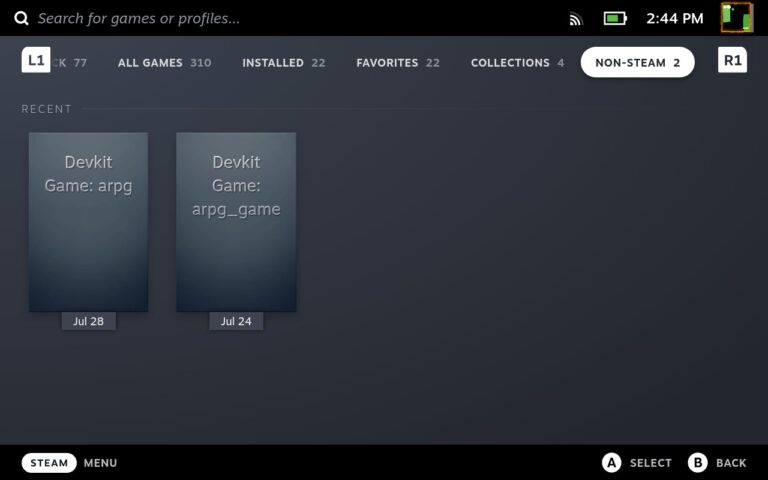Tap the A button glyph for Select

click(x=611, y=463)
